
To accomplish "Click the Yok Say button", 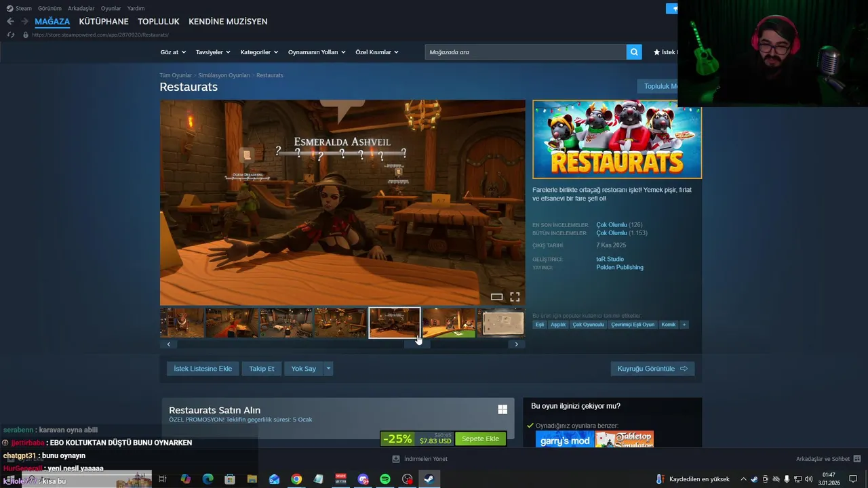I will click(x=304, y=369).
